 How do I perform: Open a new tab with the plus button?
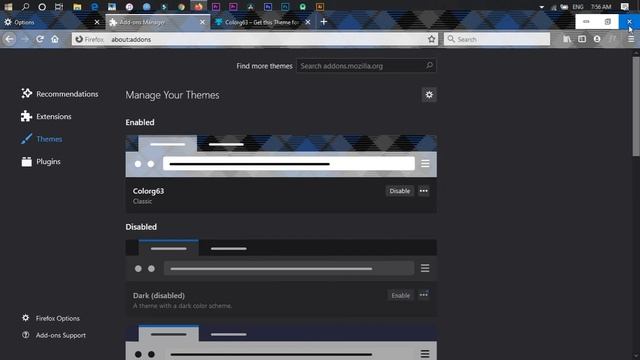pyautogui.click(x=324, y=22)
